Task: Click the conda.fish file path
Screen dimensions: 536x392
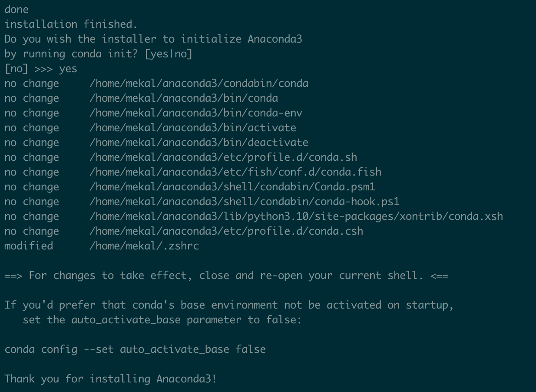Action: click(x=235, y=172)
